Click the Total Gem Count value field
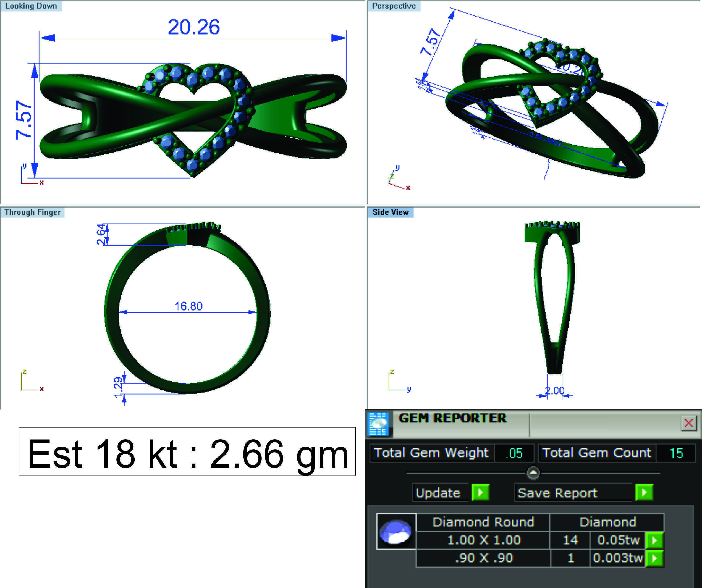 pos(676,453)
